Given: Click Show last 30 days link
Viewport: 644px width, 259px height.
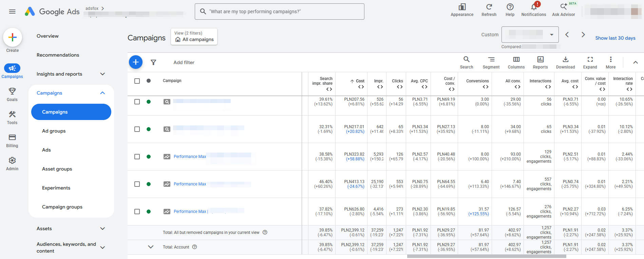Looking at the screenshot, I should point(615,38).
